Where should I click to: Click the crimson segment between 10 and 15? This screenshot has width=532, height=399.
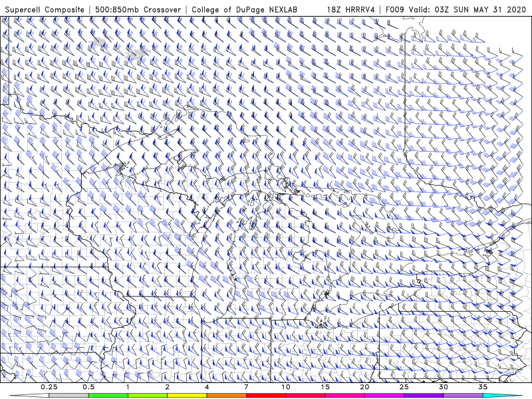point(305,396)
